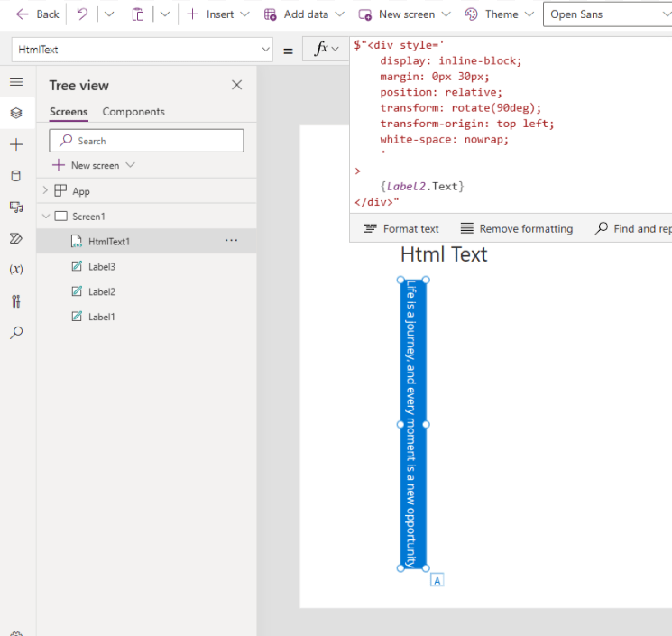The width and height of the screenshot is (672, 636).
Task: Go back using the Back arrow button
Action: [37, 14]
